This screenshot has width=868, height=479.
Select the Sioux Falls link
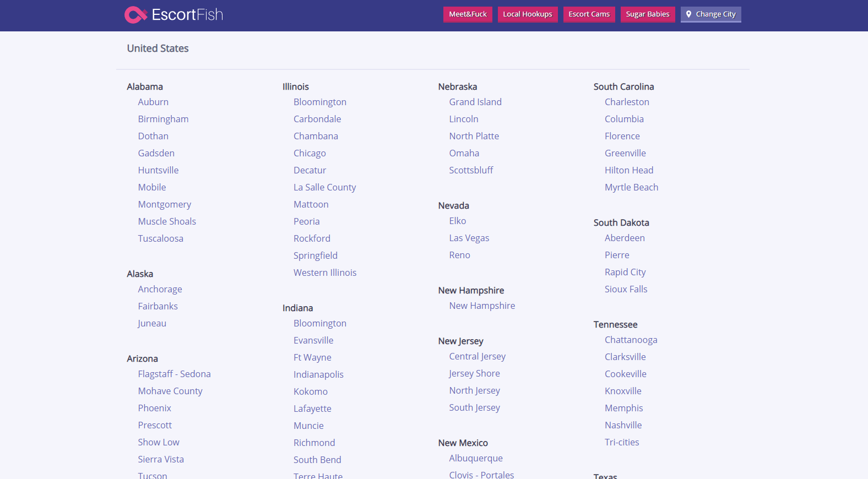tap(626, 289)
